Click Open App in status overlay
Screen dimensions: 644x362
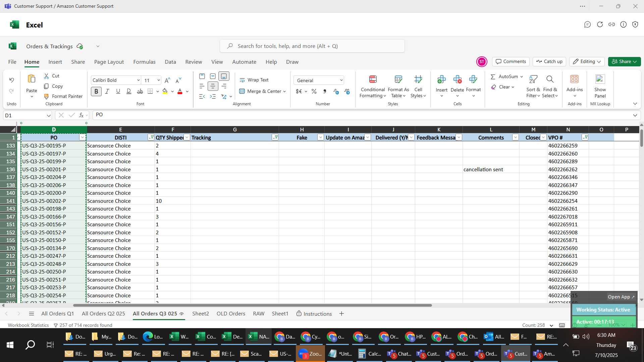[621, 297]
